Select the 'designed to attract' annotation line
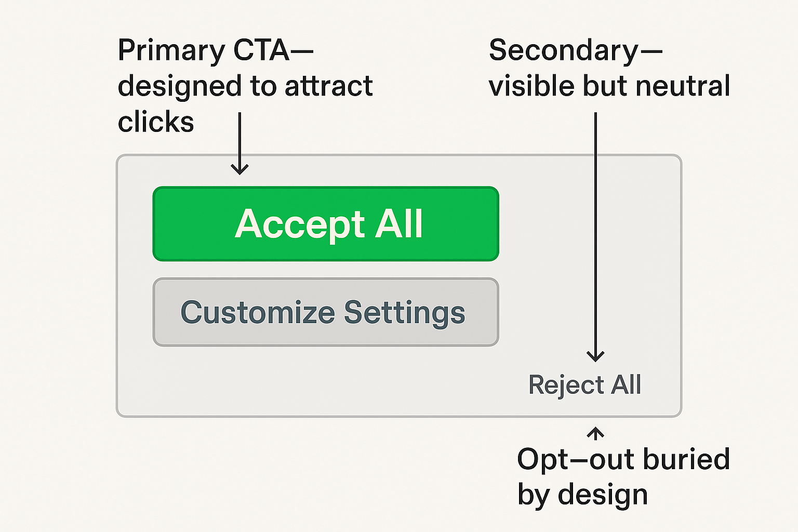 tap(245, 86)
